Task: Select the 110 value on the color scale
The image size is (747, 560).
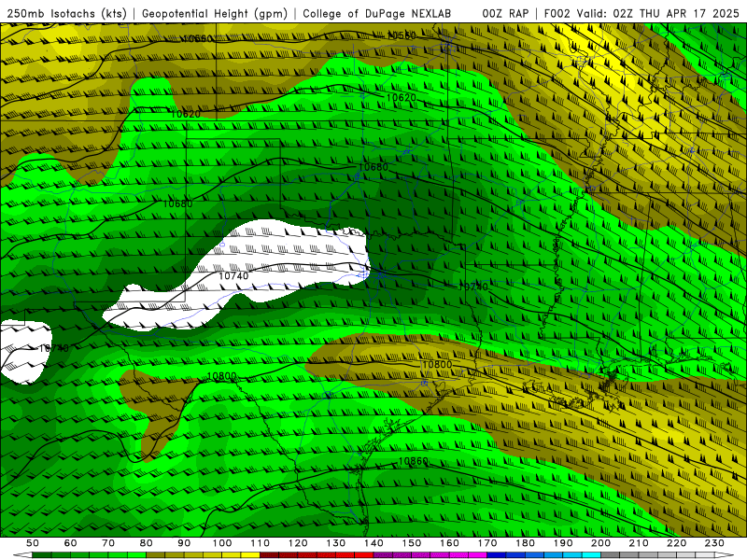Action: (261, 543)
